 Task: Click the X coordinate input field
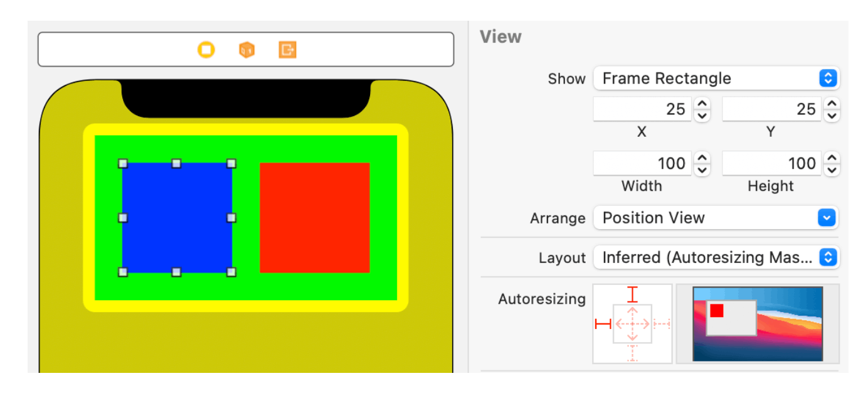(x=642, y=109)
